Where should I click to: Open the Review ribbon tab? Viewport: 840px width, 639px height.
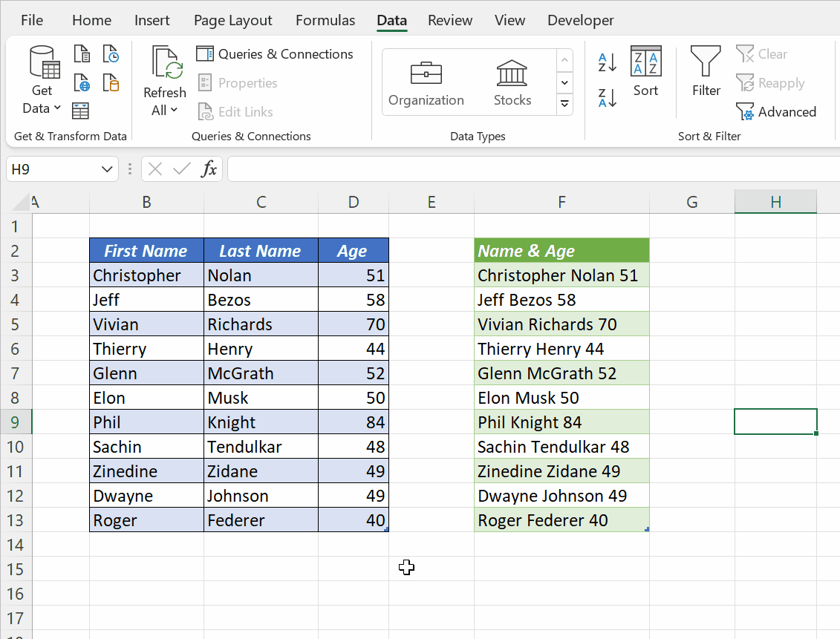449,20
